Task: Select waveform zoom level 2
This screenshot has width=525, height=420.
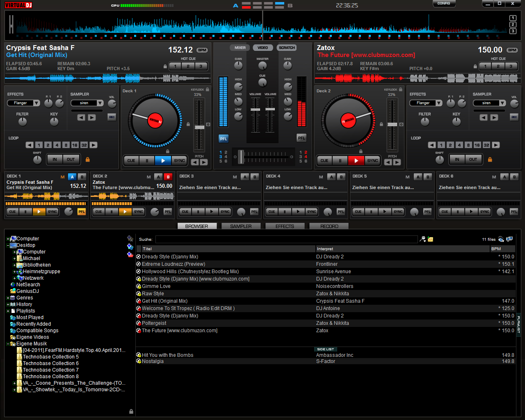Action: click(x=513, y=25)
